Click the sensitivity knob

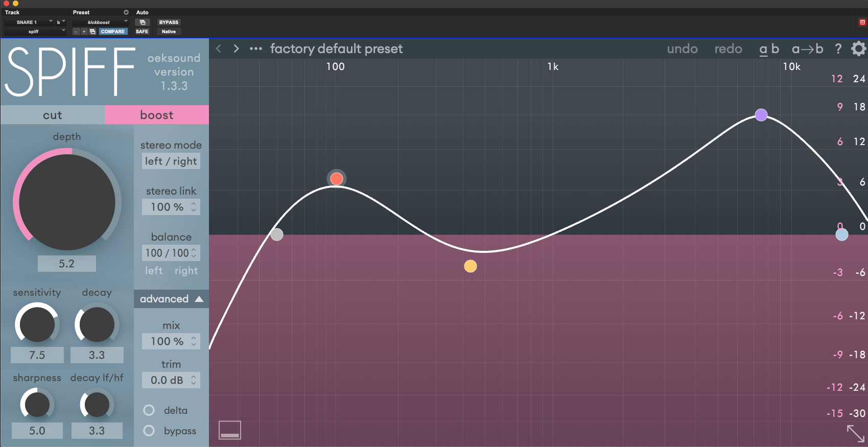click(x=37, y=324)
